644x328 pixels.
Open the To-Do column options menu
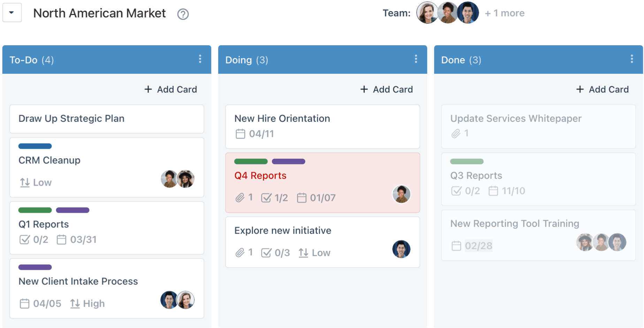click(200, 59)
